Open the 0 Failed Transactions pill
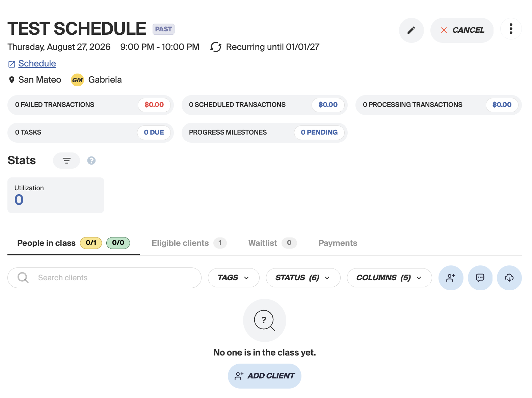This screenshot has width=532, height=398. click(x=90, y=105)
